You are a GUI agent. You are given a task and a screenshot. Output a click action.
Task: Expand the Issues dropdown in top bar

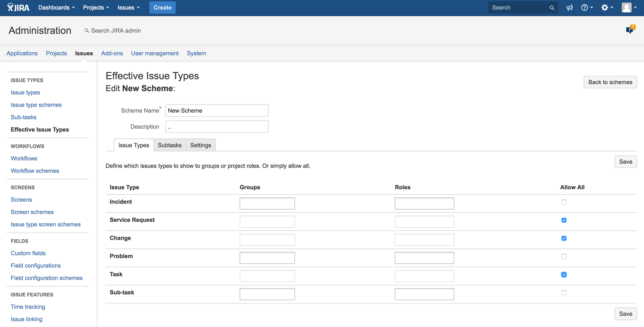point(128,8)
